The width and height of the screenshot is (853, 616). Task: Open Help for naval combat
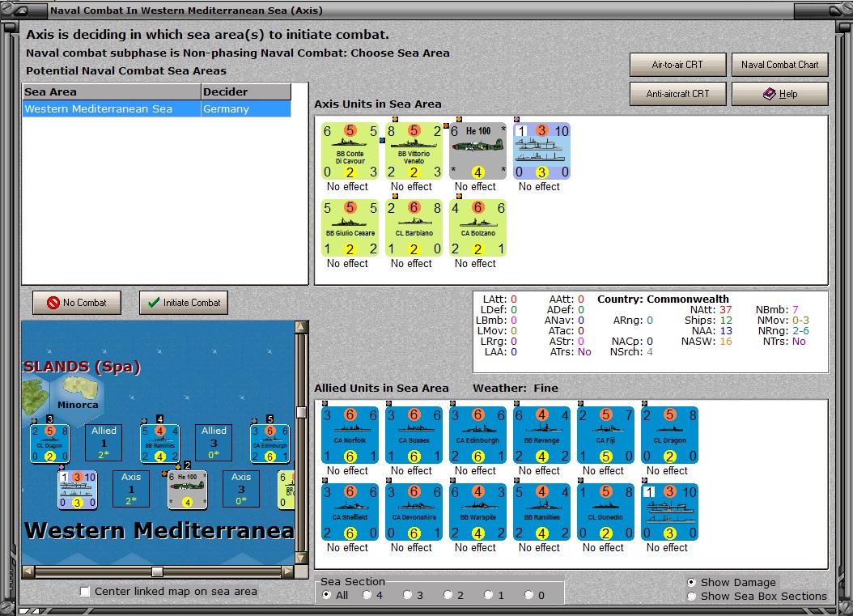pyautogui.click(x=779, y=94)
